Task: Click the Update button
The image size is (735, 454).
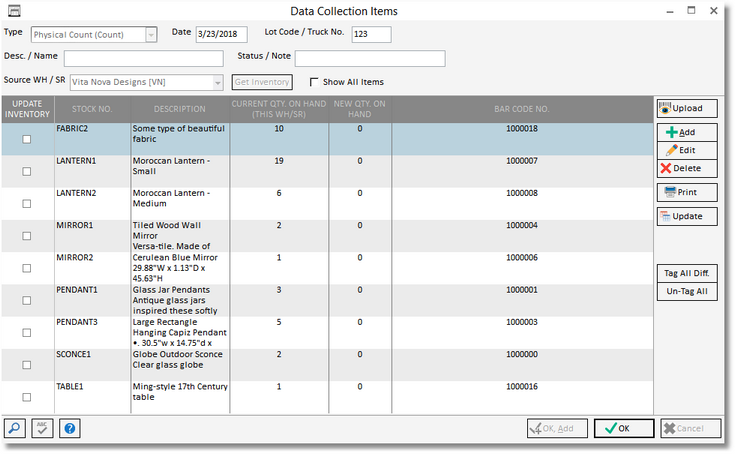Action: (687, 216)
